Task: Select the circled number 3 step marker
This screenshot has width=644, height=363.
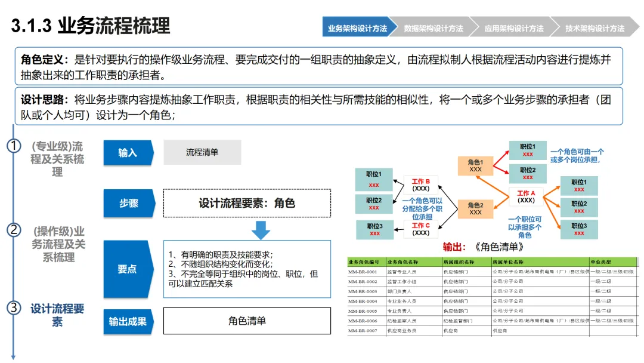Action: pos(14,307)
